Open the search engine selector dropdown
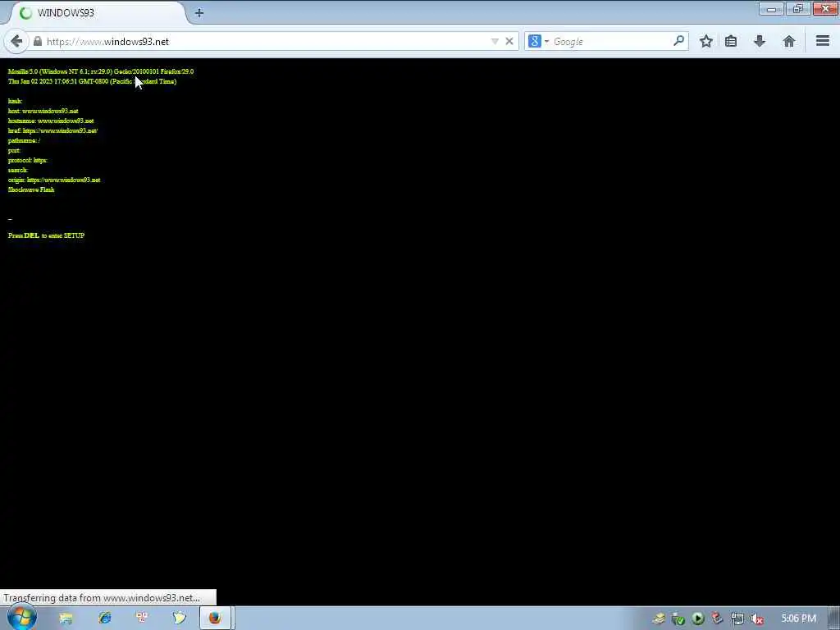This screenshot has width=840, height=630. 538,41
